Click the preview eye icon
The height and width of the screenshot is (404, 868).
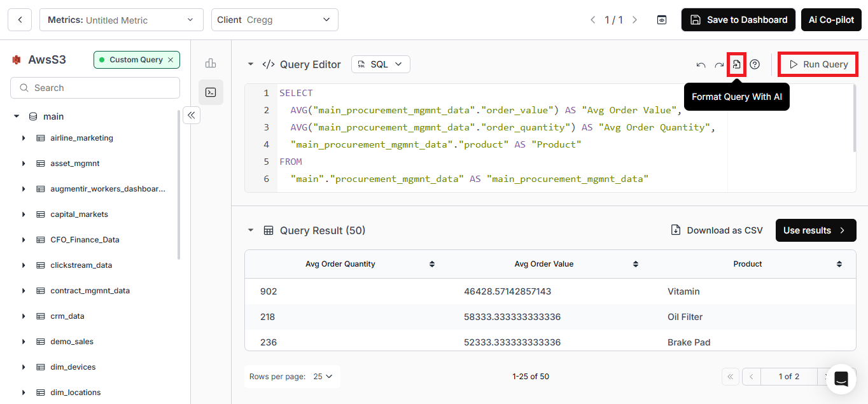pos(662,20)
